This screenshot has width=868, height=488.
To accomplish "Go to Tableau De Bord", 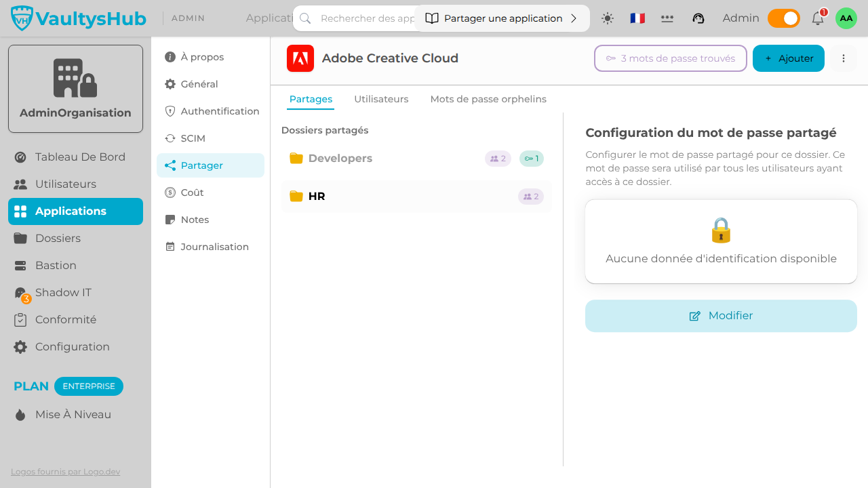I will tap(75, 157).
